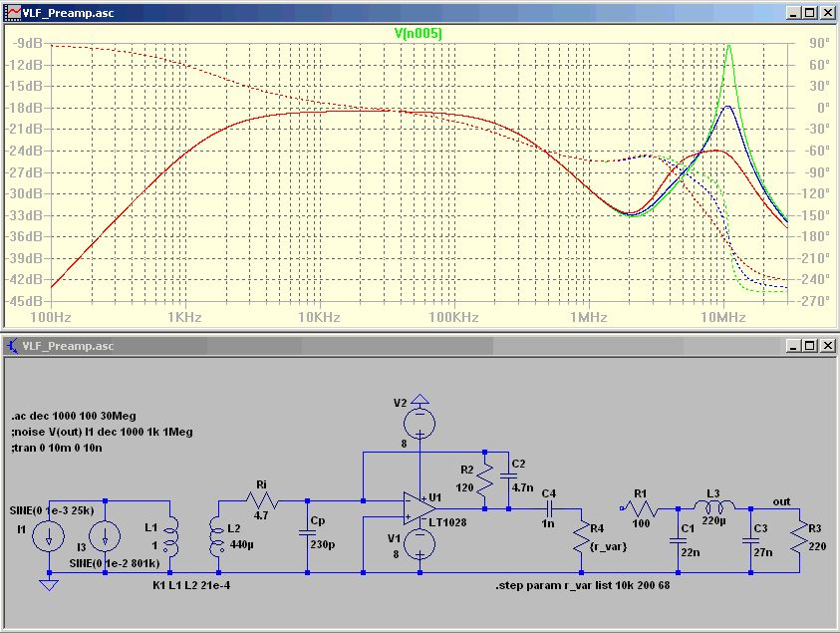Select capacitor C1 symbol
Screen dimensions: 840x633
click(678, 541)
